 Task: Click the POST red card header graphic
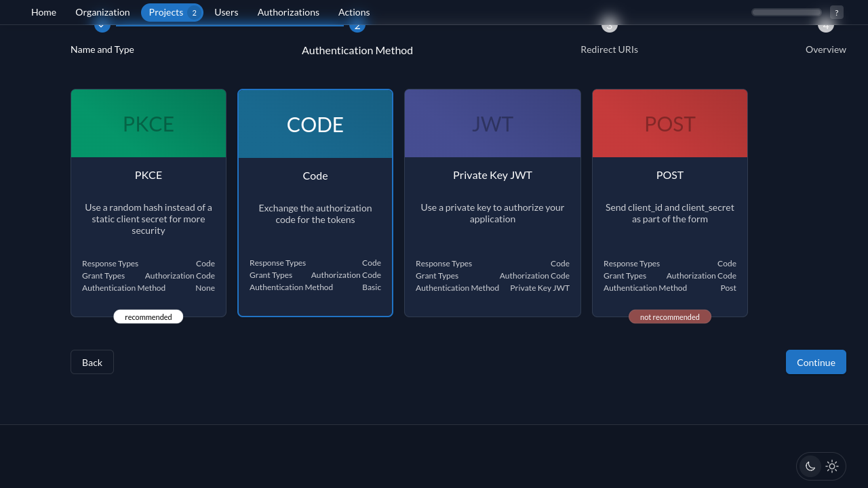[670, 123]
